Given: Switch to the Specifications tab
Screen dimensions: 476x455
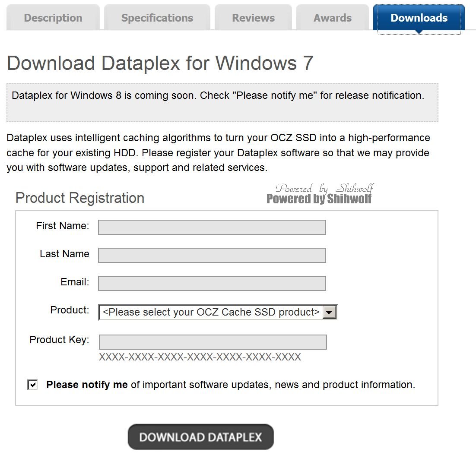Looking at the screenshot, I should tap(157, 18).
